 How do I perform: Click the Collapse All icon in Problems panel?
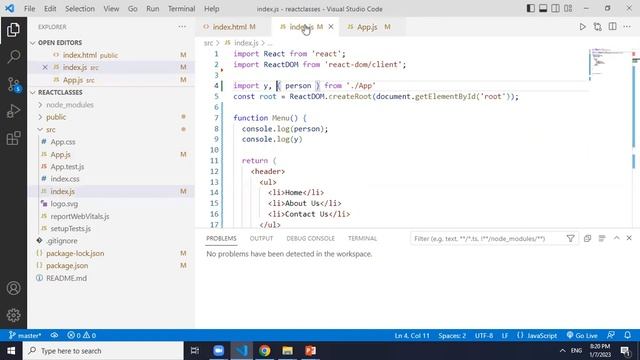[x=587, y=238]
